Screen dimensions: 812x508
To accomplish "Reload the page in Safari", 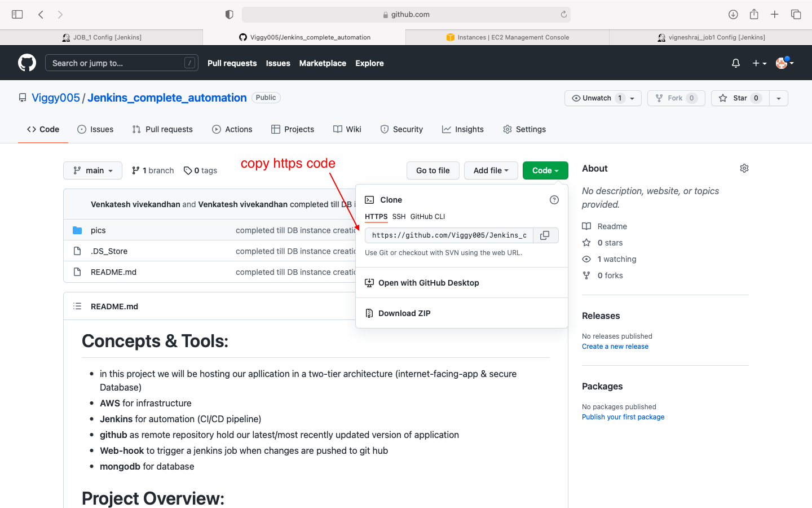I will [563, 15].
